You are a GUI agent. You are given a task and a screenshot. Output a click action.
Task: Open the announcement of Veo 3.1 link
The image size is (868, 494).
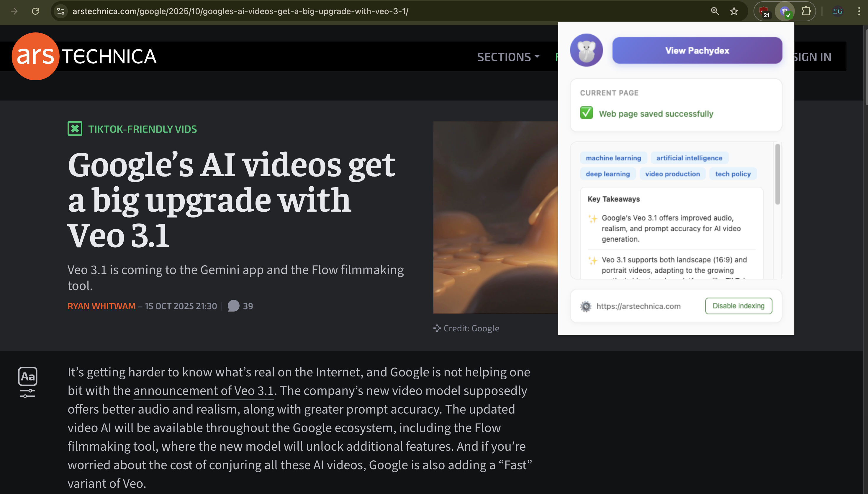click(203, 391)
